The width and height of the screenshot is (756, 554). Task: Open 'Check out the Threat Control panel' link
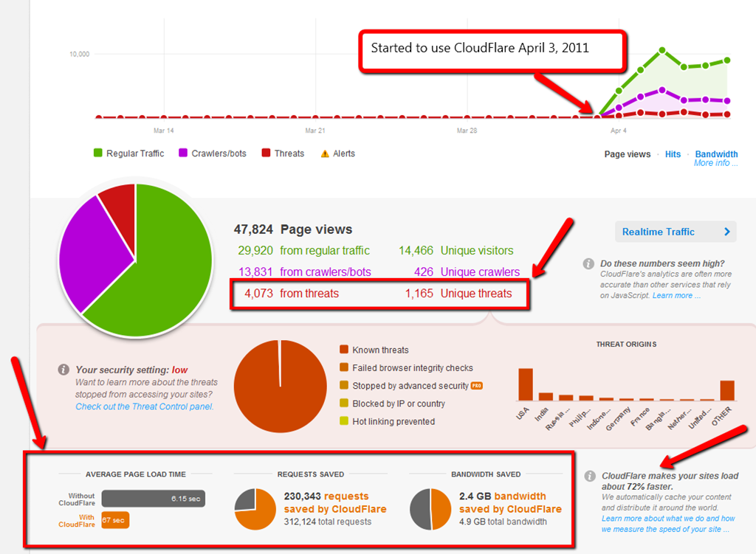[x=144, y=406]
